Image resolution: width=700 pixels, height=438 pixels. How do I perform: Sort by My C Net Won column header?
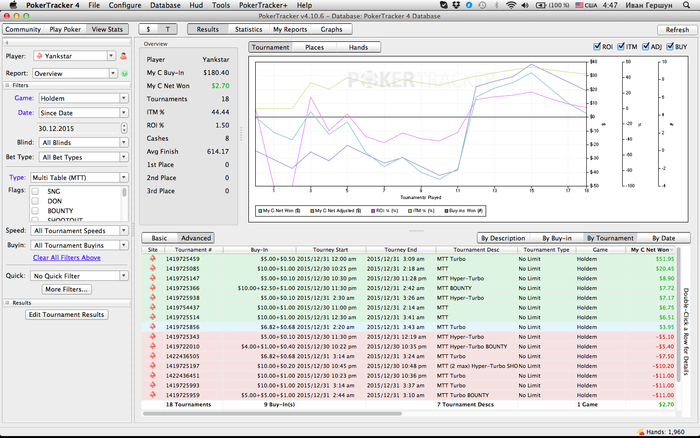pyautogui.click(x=649, y=249)
